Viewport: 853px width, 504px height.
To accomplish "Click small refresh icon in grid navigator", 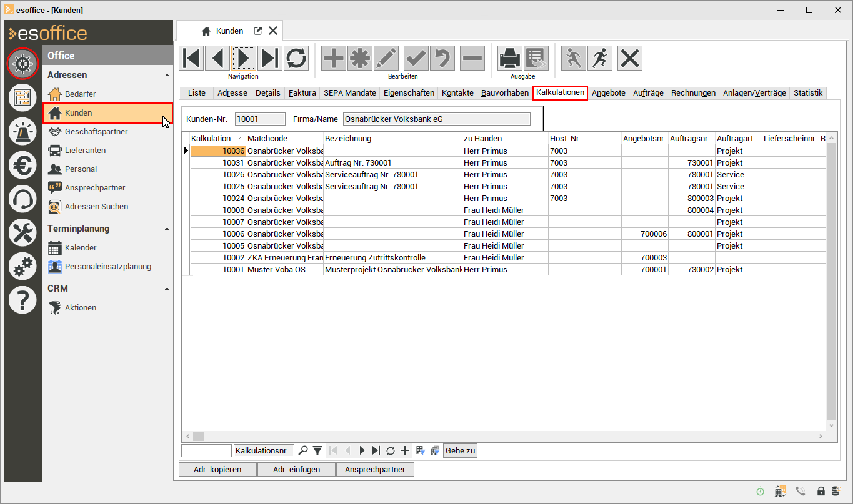I will (391, 450).
